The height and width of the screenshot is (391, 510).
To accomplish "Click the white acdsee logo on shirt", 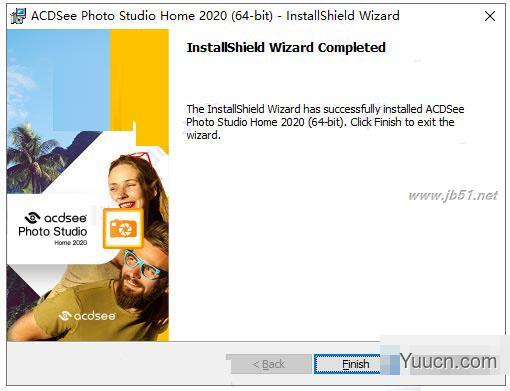I will click(87, 315).
